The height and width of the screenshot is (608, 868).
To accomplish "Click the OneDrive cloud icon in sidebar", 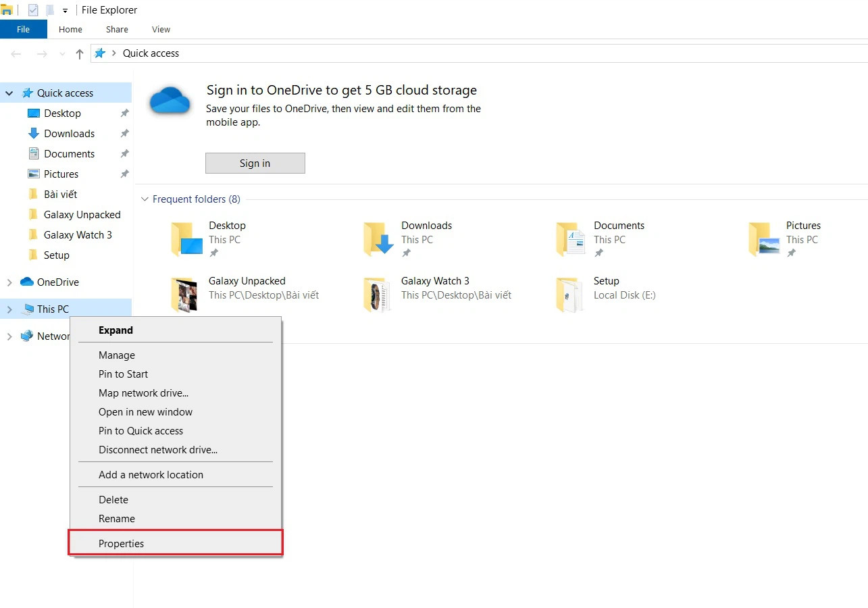I will pos(27,282).
